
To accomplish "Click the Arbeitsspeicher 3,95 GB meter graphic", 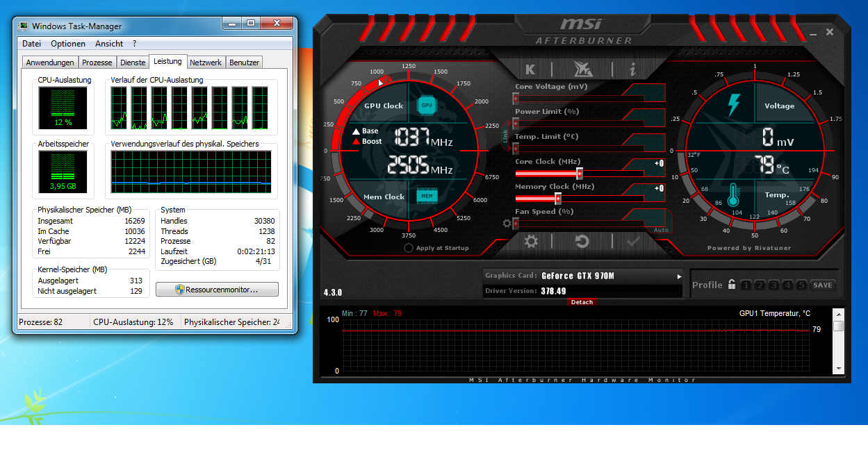I will point(63,172).
